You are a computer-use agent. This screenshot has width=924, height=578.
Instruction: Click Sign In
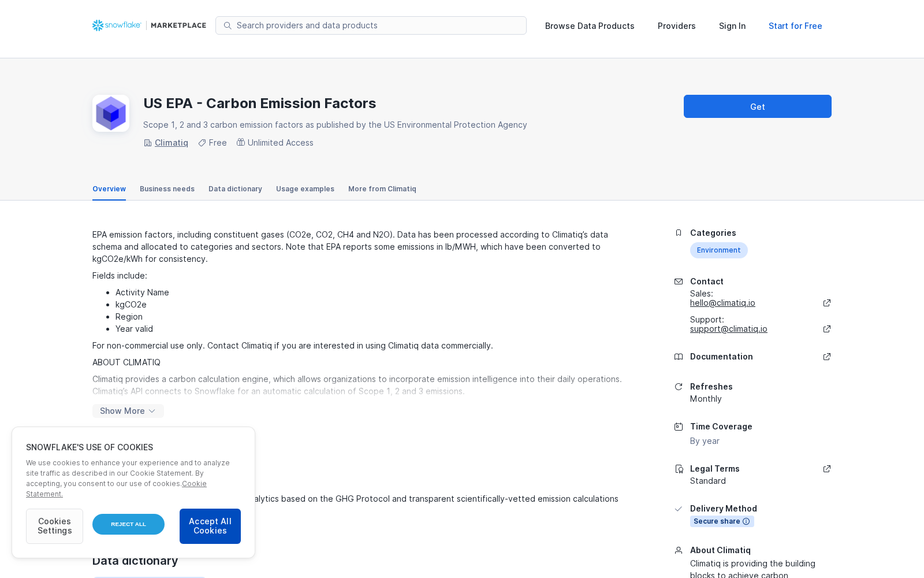732,26
